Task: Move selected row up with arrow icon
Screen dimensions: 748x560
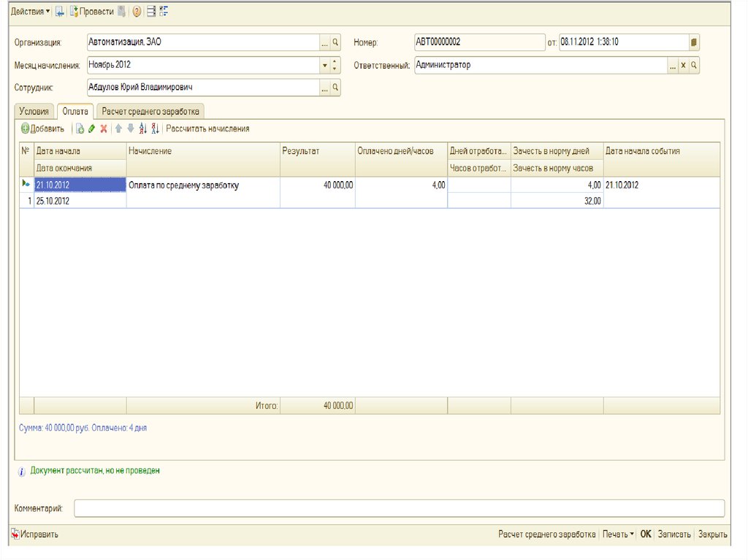Action: coord(118,129)
